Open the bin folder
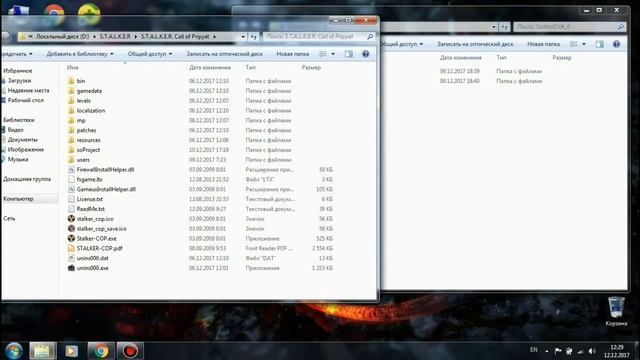The image size is (640, 360). [81, 81]
